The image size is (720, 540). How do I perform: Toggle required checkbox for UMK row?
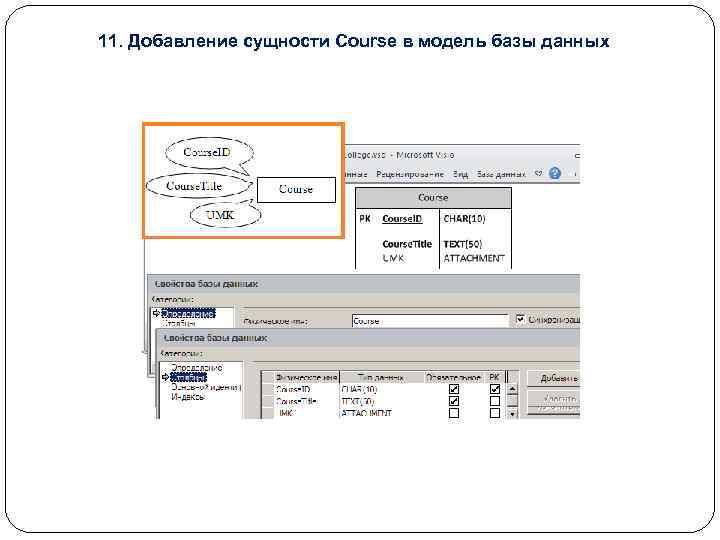pyautogui.click(x=454, y=413)
